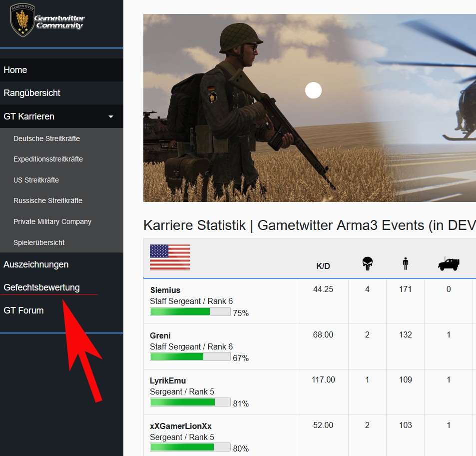Go to Russische Streitkräfte page
The height and width of the screenshot is (456, 476).
pyautogui.click(x=47, y=201)
